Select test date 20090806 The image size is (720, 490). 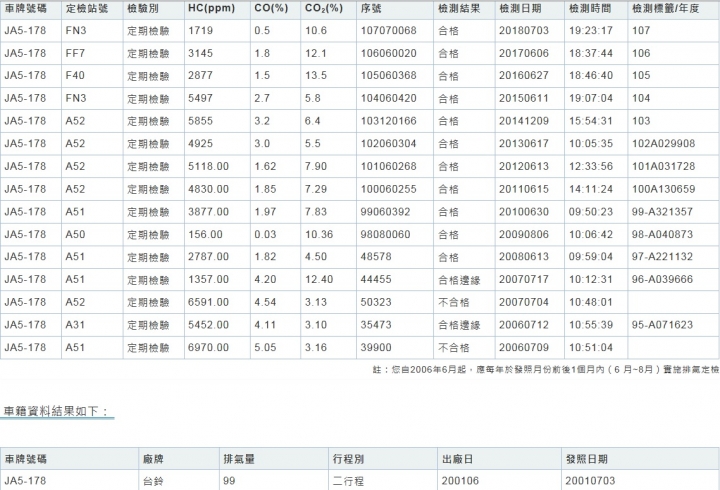pos(524,234)
